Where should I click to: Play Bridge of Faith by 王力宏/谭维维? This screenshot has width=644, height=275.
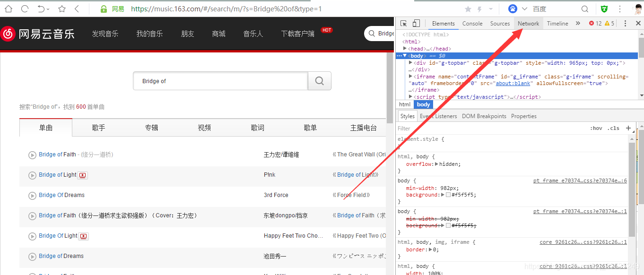click(32, 155)
